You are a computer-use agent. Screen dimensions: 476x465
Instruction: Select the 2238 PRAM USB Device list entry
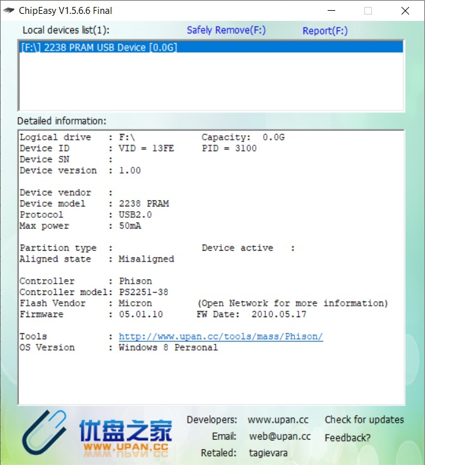211,47
